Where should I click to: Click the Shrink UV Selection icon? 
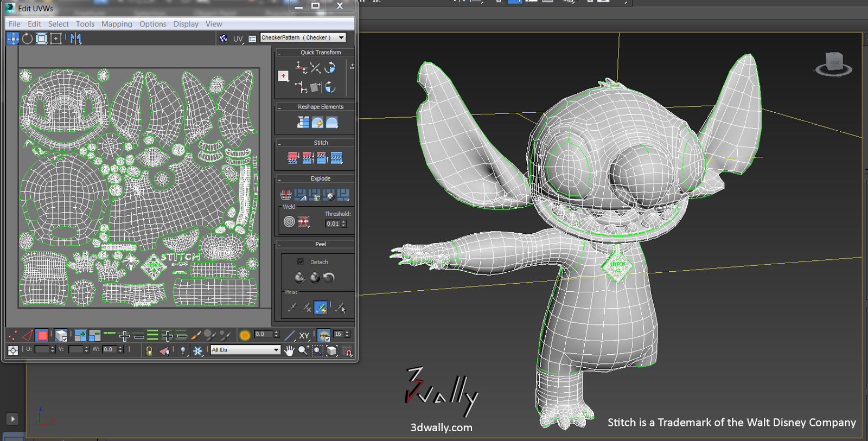pyautogui.click(x=94, y=336)
